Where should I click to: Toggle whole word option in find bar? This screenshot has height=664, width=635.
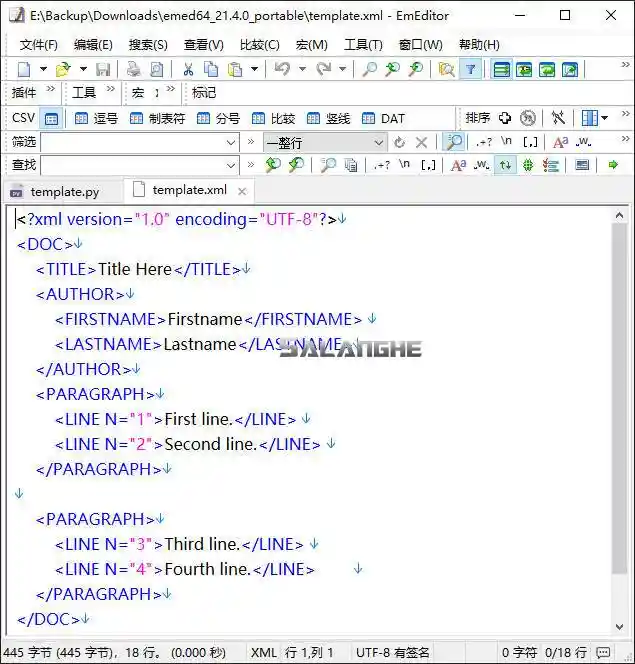(481, 165)
